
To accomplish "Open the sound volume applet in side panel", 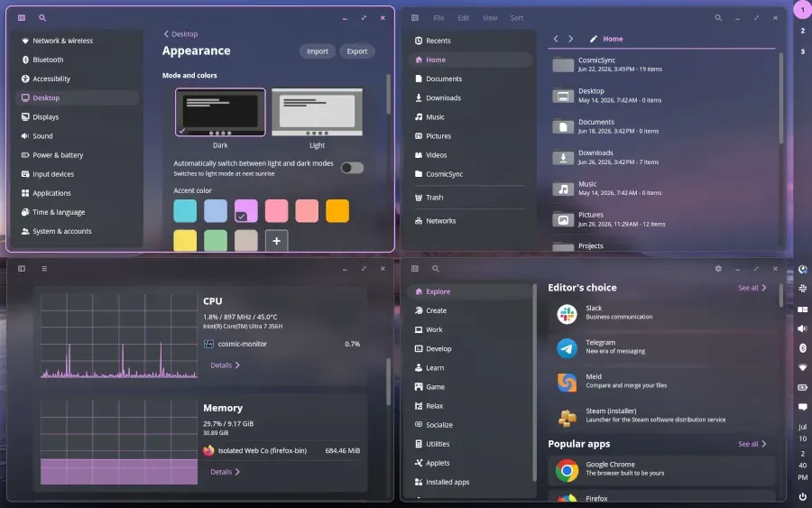I will click(x=802, y=328).
